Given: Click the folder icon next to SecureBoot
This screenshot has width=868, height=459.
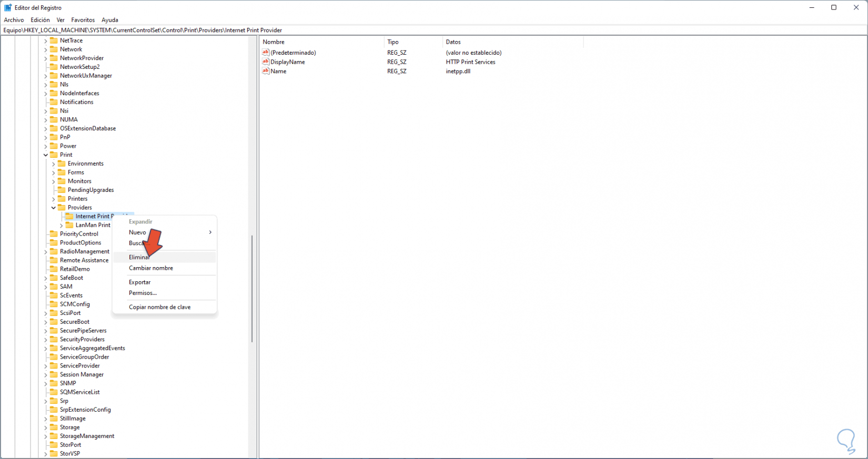Looking at the screenshot, I should pos(54,321).
